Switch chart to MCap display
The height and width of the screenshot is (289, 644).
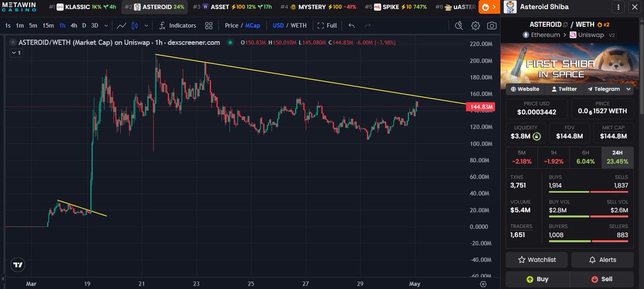[252, 25]
